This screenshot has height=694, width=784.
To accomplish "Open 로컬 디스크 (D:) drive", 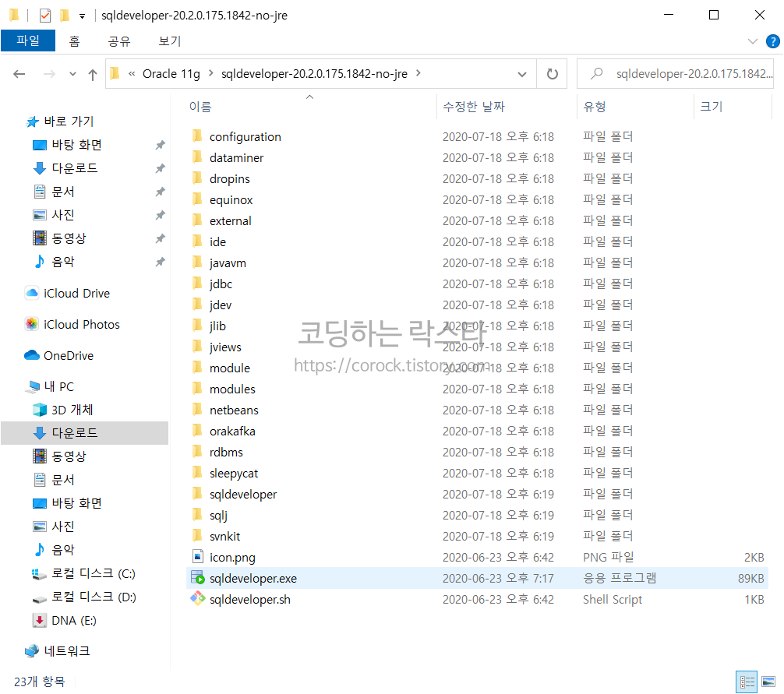I will click(94, 597).
